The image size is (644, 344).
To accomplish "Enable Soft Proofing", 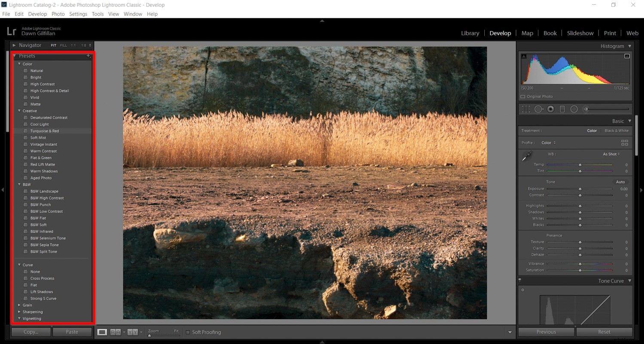I will pos(188,332).
